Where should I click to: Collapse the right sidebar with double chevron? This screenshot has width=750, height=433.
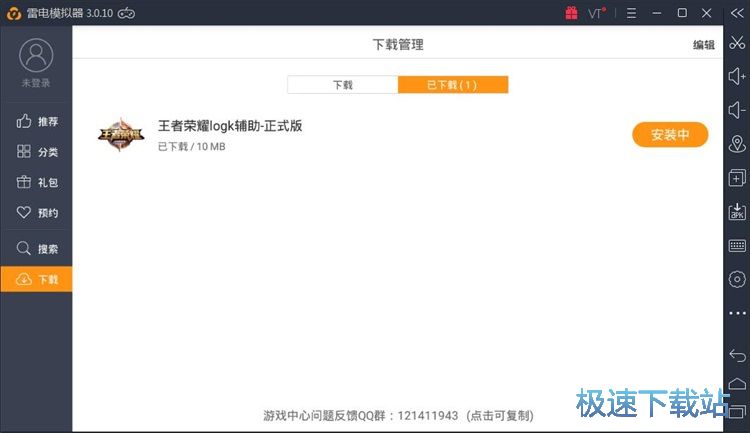click(x=737, y=13)
